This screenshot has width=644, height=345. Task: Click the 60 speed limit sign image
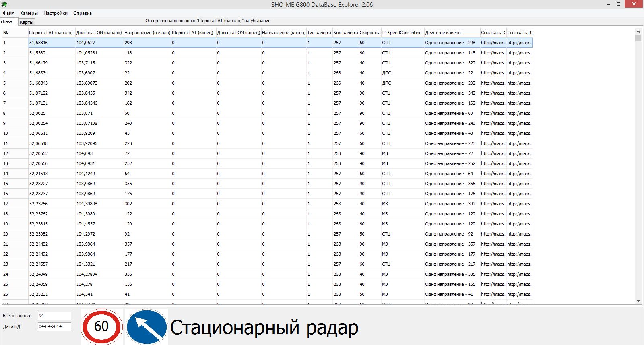tap(102, 326)
